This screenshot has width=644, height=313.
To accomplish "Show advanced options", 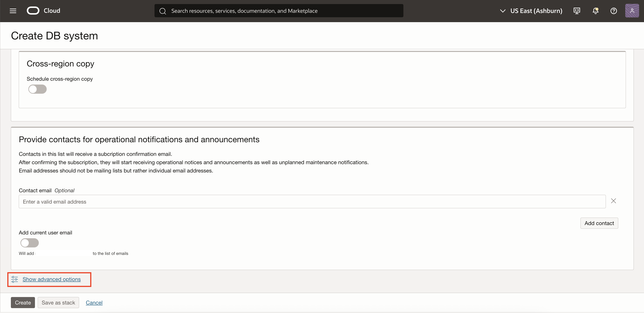I will tap(51, 279).
